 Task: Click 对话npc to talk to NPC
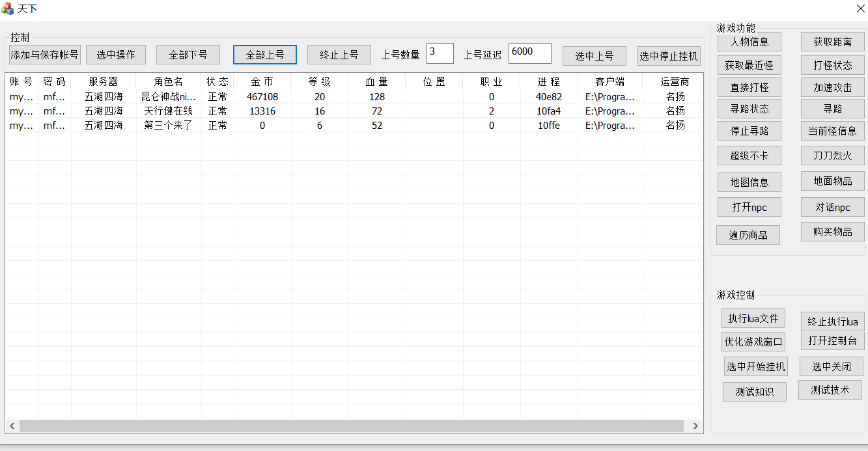[832, 206]
